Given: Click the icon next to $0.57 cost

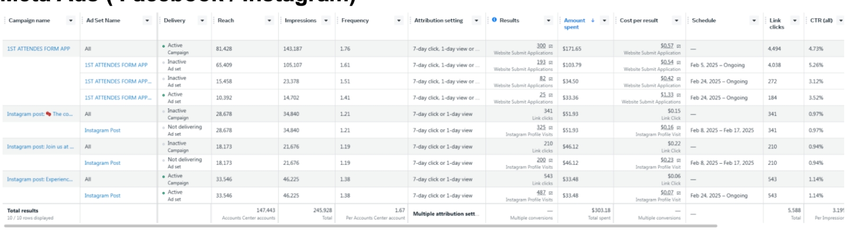Looking at the screenshot, I should coord(678,46).
